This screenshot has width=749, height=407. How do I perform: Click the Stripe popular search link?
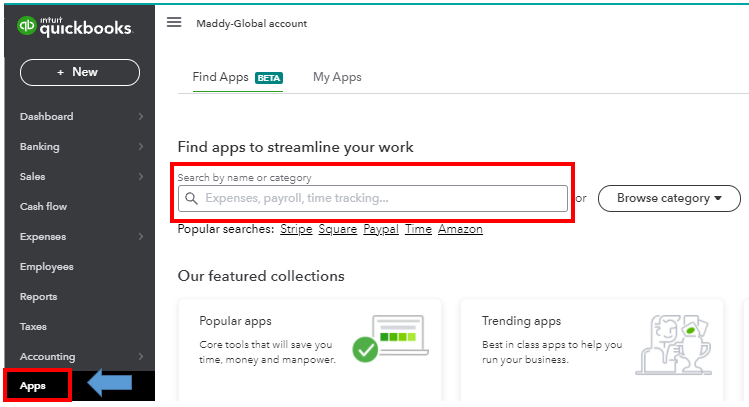tap(296, 229)
